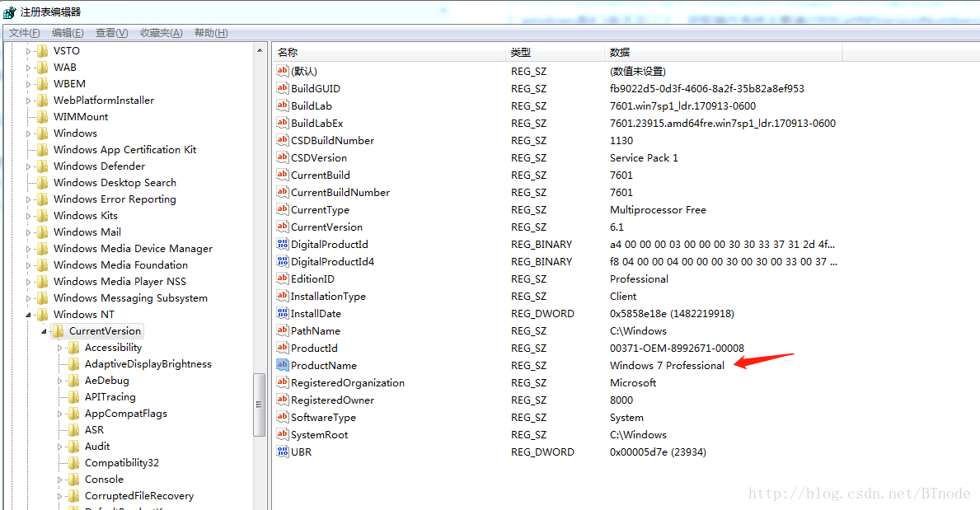980x510 pixels.
Task: Click the (默认) default value icon
Action: tap(283, 71)
